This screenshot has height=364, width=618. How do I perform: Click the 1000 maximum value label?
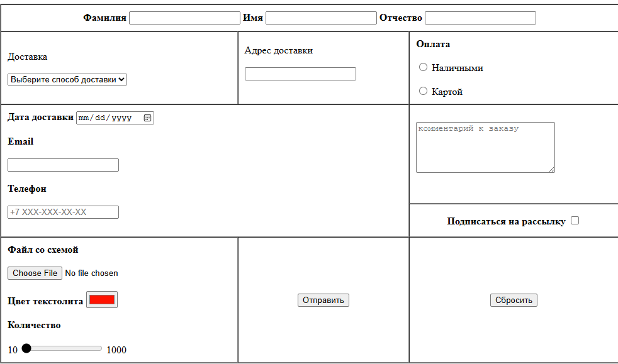click(116, 350)
